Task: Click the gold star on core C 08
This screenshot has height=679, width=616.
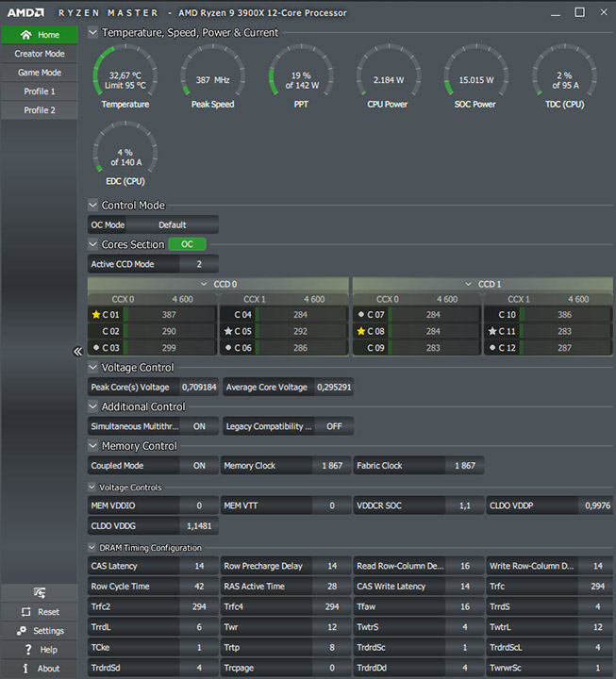Action: 361,331
